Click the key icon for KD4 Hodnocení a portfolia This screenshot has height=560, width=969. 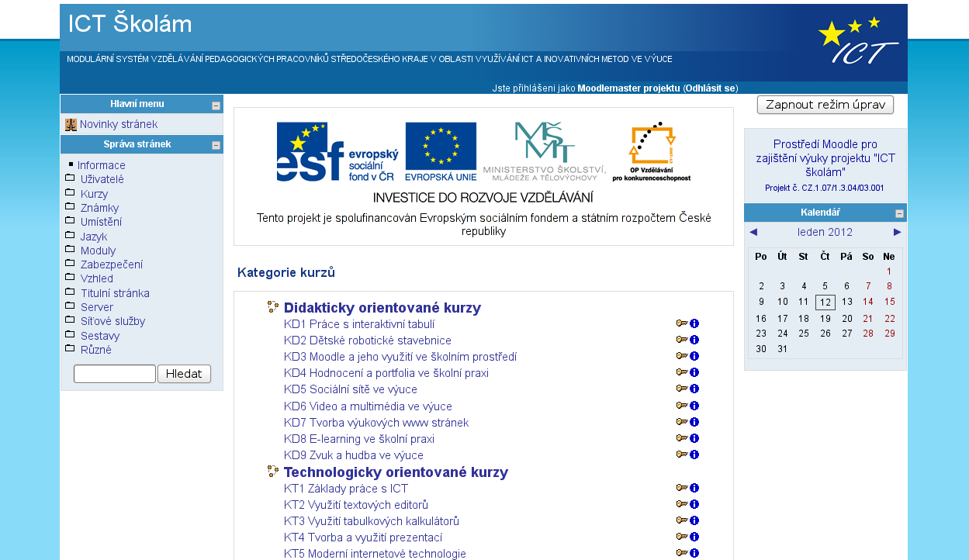point(682,372)
